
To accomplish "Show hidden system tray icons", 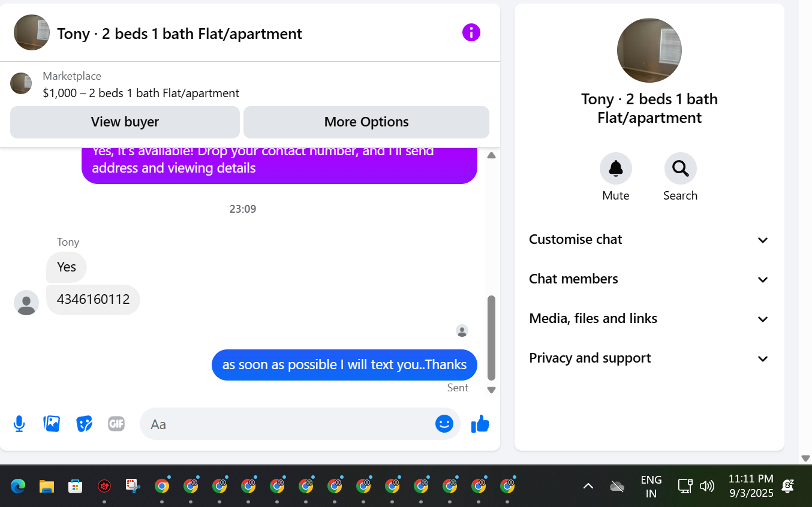I will [x=588, y=486].
